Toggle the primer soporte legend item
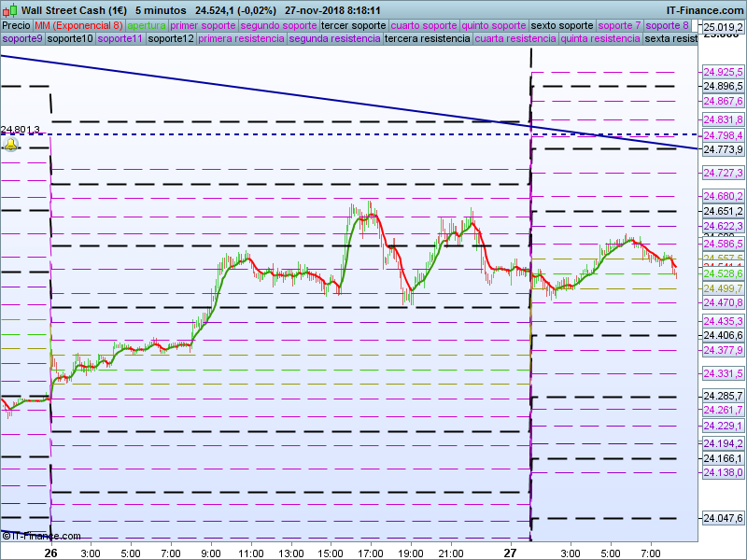 [204, 25]
